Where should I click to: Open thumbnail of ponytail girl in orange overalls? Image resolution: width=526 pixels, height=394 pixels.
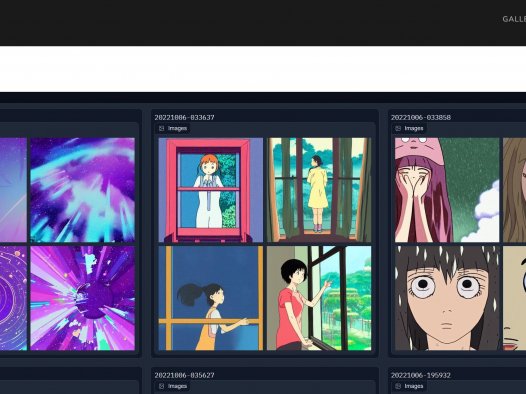click(211, 298)
